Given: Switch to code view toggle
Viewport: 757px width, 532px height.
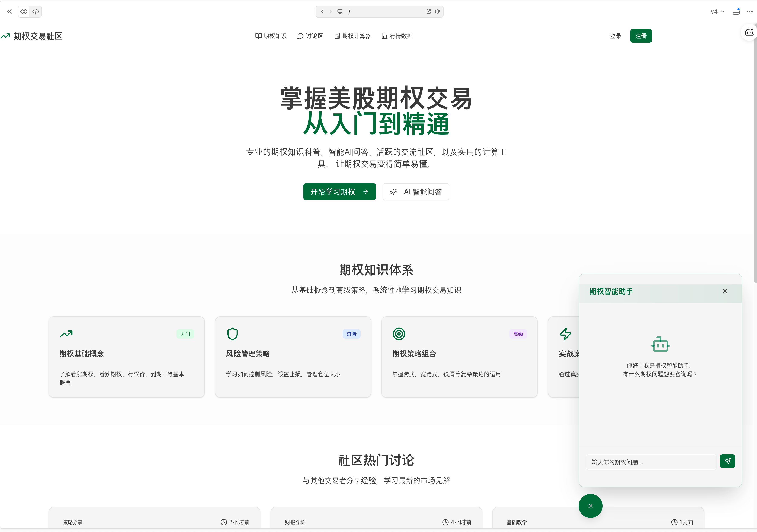Looking at the screenshot, I should click(36, 12).
